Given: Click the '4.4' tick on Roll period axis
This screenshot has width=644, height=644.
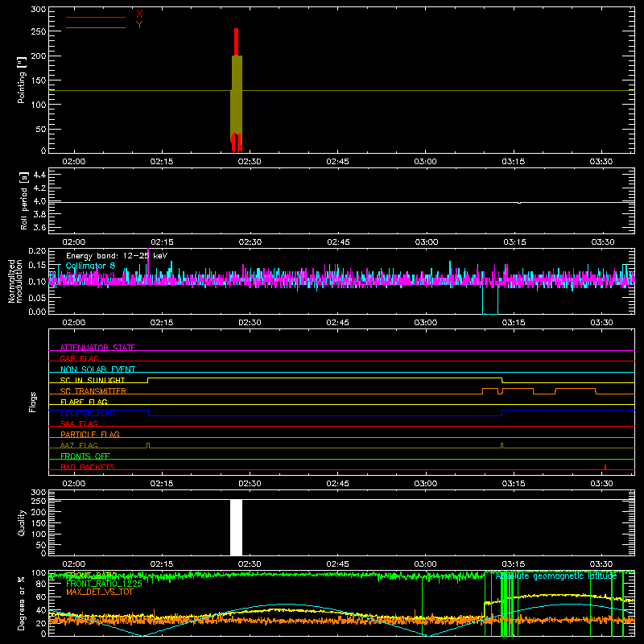Looking at the screenshot, I should 39,175.
